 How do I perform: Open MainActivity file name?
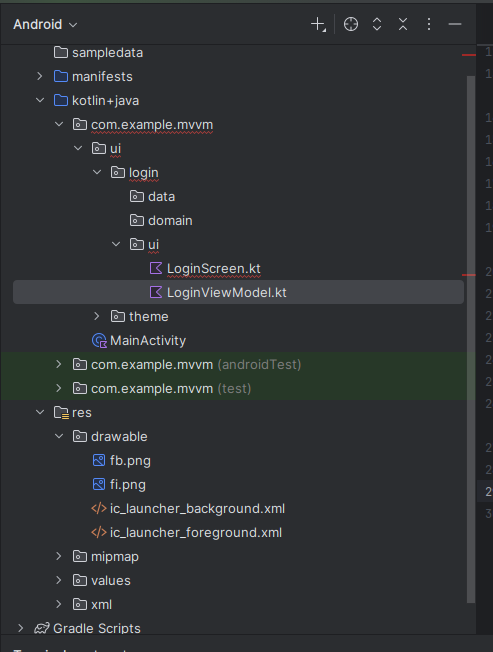(148, 341)
